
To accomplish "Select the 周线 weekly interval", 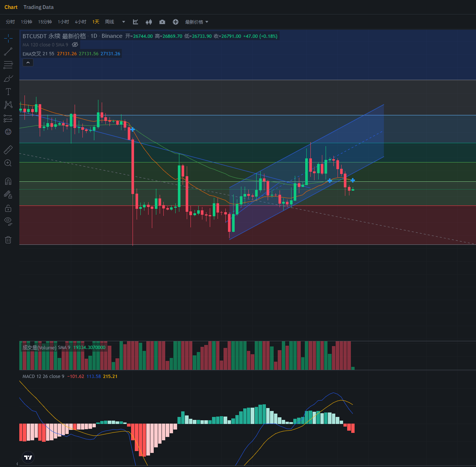I will (x=110, y=22).
